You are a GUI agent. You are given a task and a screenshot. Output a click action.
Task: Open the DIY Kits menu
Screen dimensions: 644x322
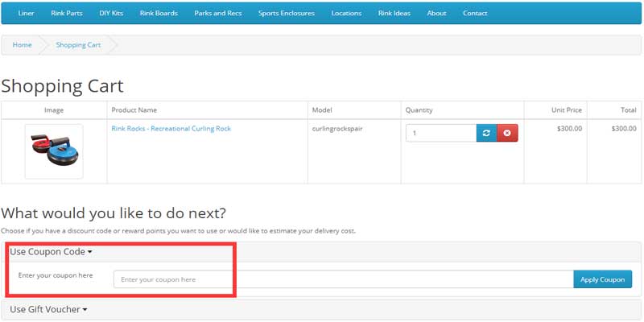click(110, 13)
